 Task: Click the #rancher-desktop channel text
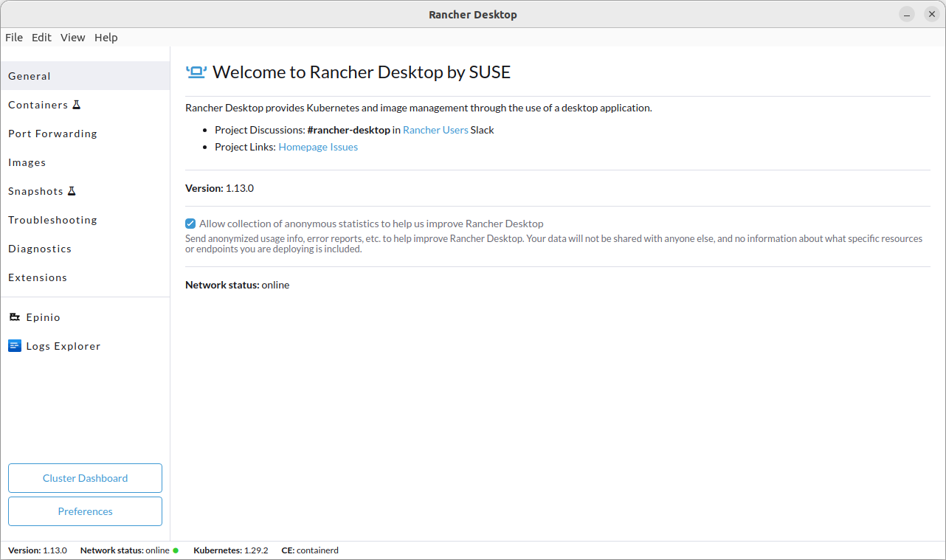(x=348, y=130)
